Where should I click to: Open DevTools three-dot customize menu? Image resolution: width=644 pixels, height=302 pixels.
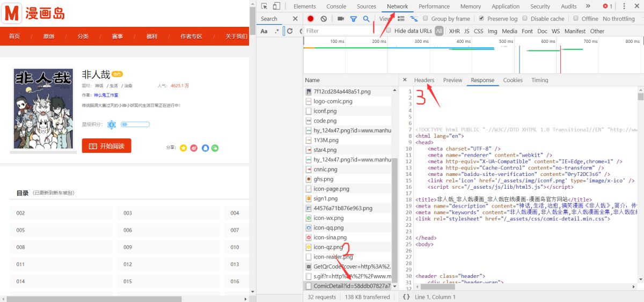(x=624, y=6)
